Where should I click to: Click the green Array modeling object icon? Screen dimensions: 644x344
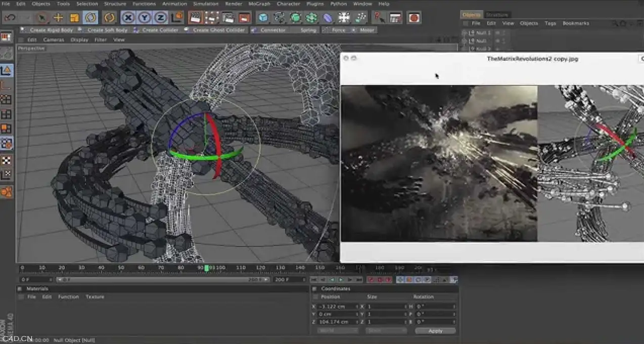311,18
